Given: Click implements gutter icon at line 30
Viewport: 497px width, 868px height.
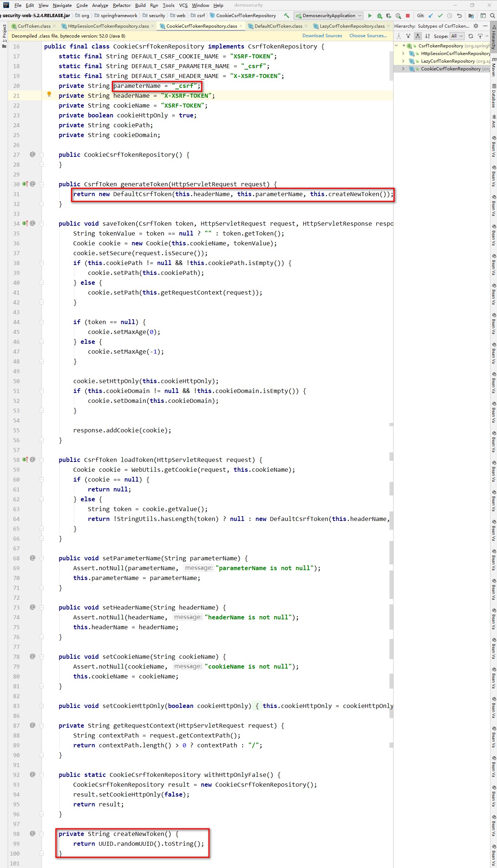Looking at the screenshot, I should click(x=25, y=184).
